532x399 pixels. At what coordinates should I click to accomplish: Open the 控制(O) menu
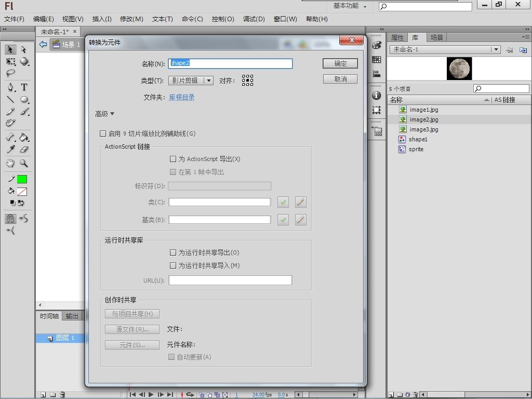pyautogui.click(x=223, y=19)
